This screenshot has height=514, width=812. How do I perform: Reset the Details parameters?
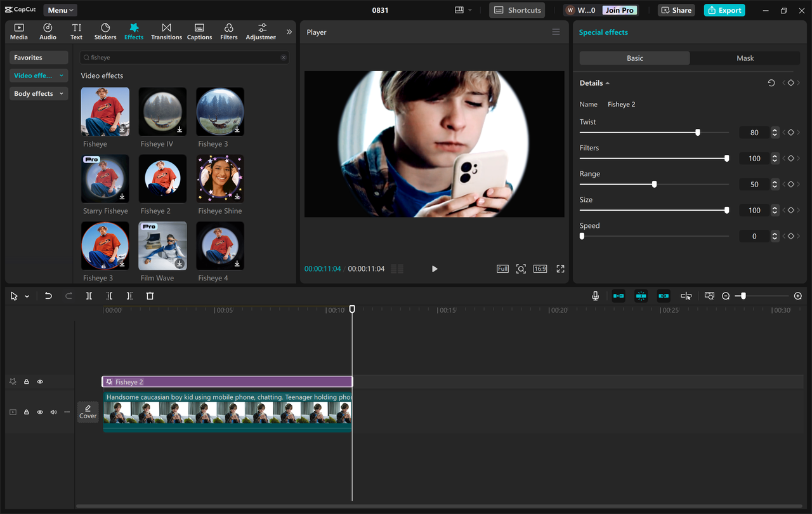[771, 83]
